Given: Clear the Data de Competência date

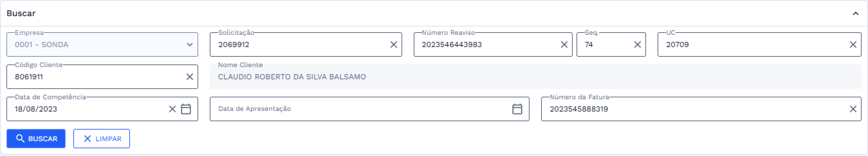Looking at the screenshot, I should pos(172,109).
